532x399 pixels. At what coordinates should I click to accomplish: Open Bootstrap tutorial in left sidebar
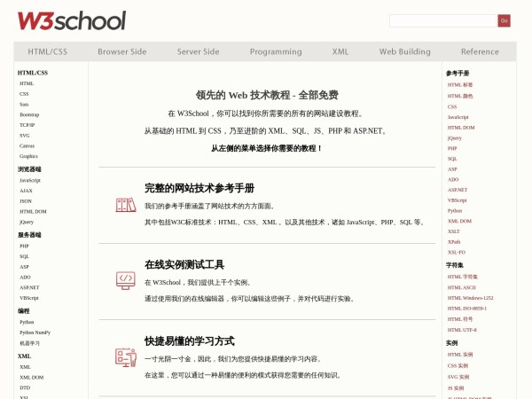point(29,114)
